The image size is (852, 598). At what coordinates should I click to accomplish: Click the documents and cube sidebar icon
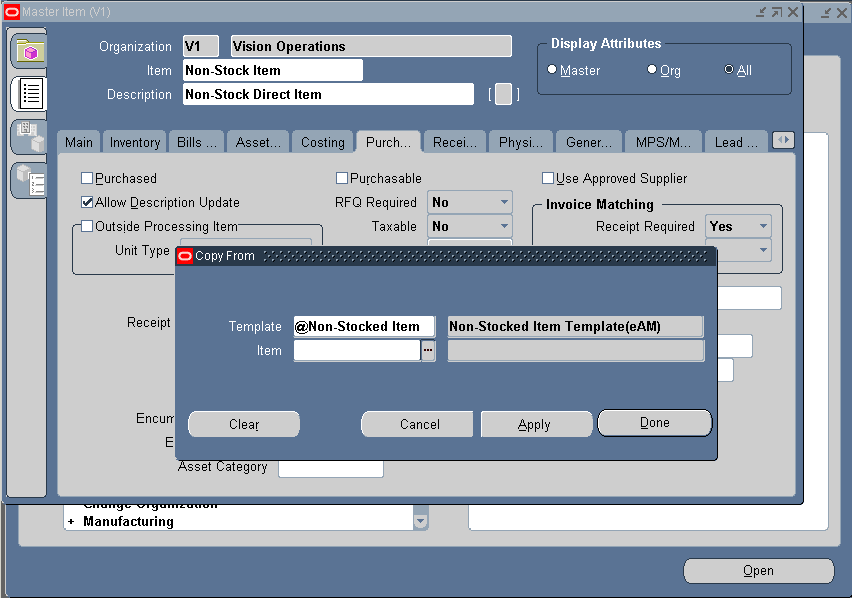click(x=30, y=136)
